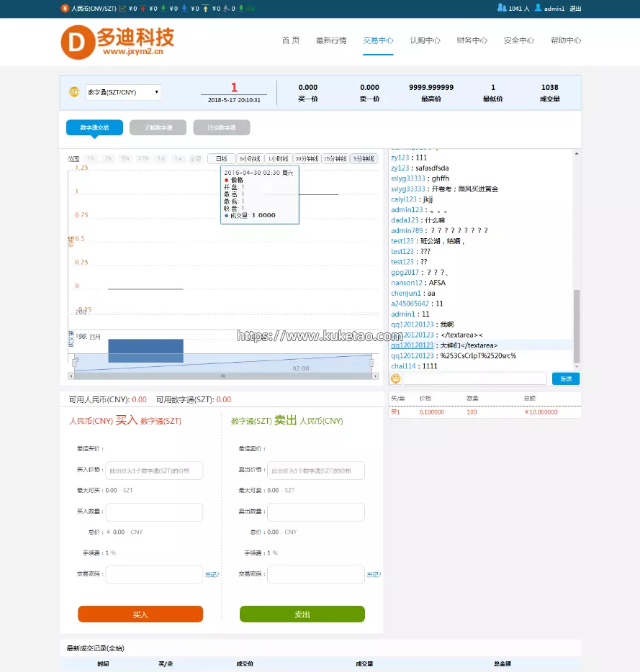This screenshot has width=640, height=672.
Task: Set chart range to 全部
Action: (196, 158)
